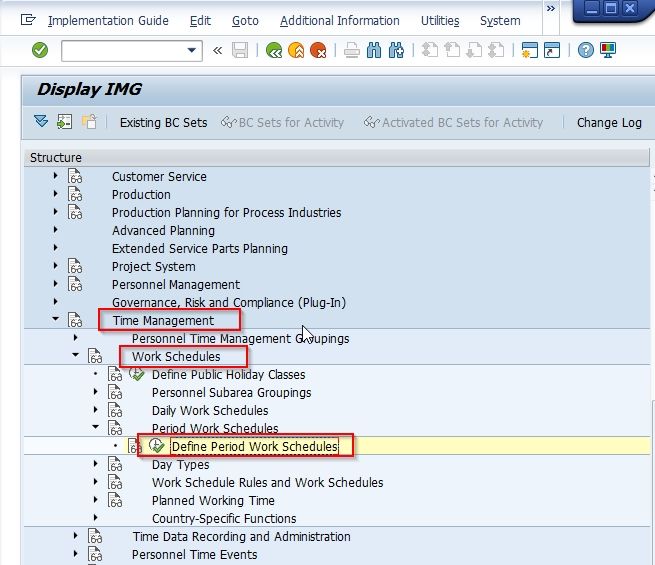The width and height of the screenshot is (655, 565).
Task: Select Time Data Recording and Administration
Action: 241,536
